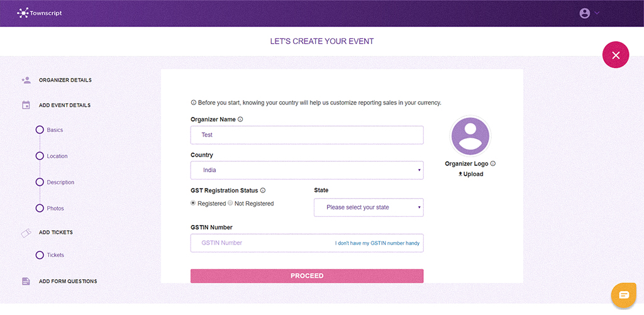Click 'I don't have my GSTIN number handy'
644x315 pixels.
[x=377, y=243]
